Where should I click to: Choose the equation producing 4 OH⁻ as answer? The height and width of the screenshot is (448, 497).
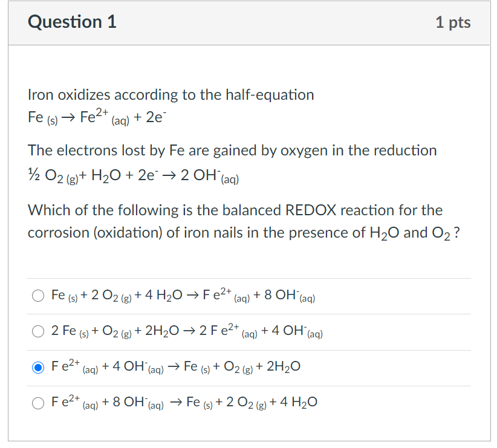pos(38,331)
